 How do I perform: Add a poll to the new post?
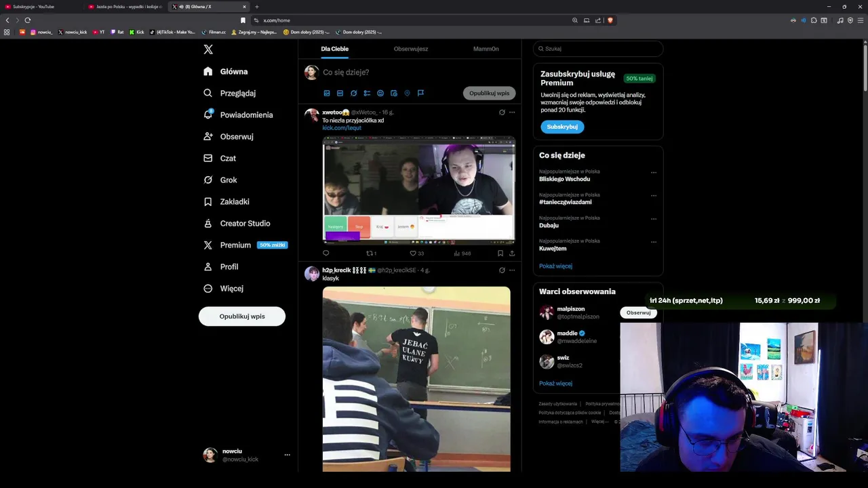coord(367,93)
